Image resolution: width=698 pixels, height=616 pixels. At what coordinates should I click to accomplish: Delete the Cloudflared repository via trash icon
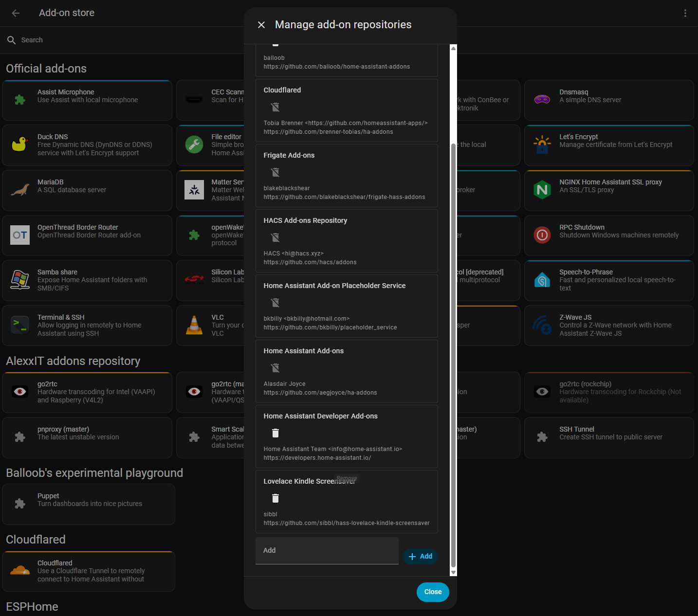(x=276, y=107)
